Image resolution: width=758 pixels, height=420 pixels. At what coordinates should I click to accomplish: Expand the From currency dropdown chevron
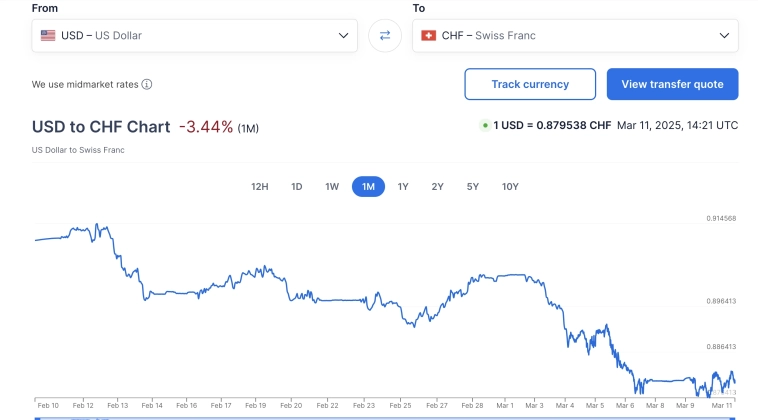[x=343, y=35]
